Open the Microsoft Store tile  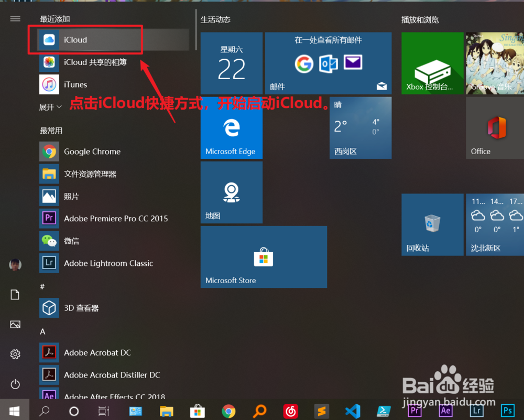(264, 257)
